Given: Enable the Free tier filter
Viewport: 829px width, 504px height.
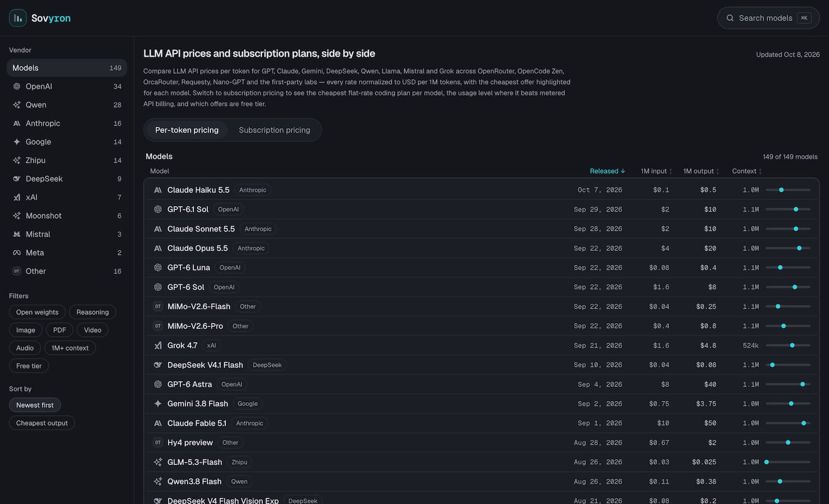Looking at the screenshot, I should tap(29, 366).
